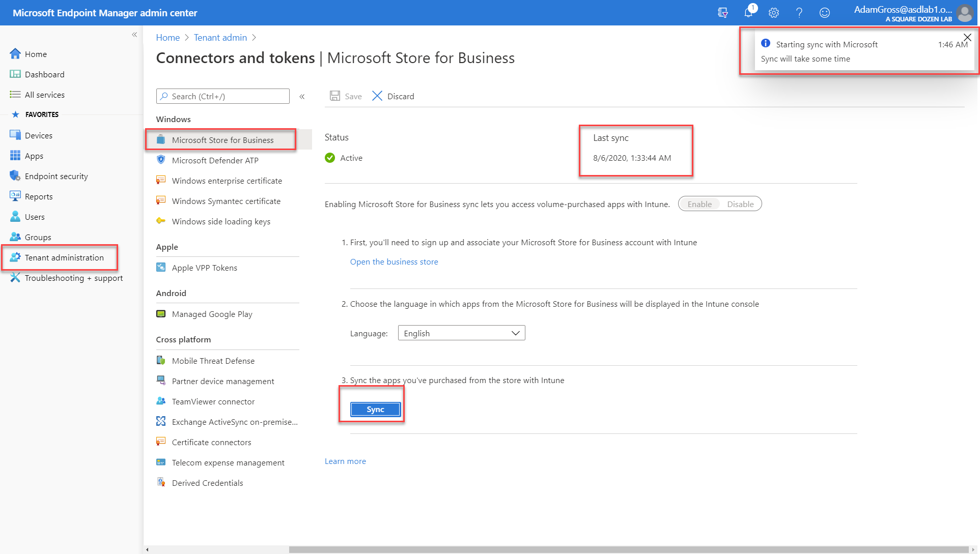
Task: Collapse the Connectors and tokens menu pane
Action: 302,97
